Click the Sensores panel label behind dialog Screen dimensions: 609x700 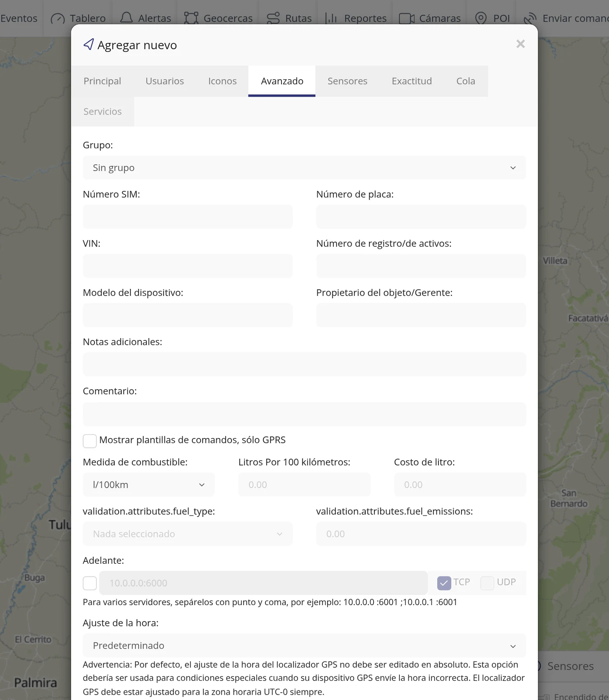570,666
